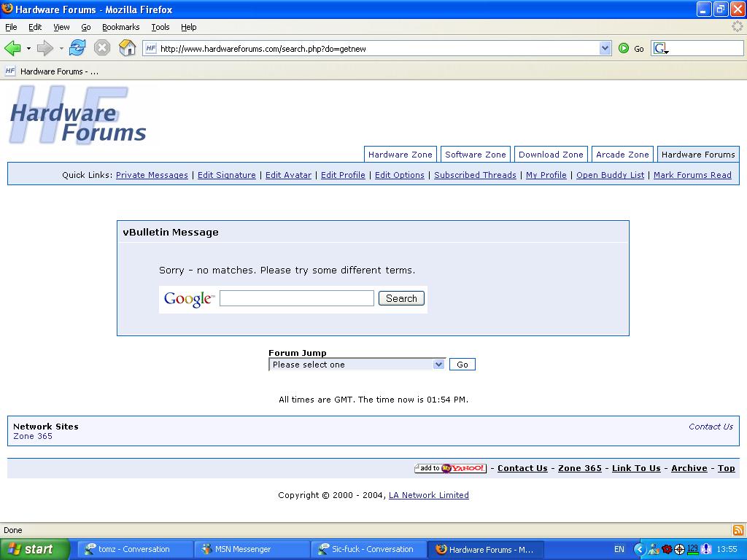
Task: Expand the address bar URL history dropdown
Action: coord(605,48)
